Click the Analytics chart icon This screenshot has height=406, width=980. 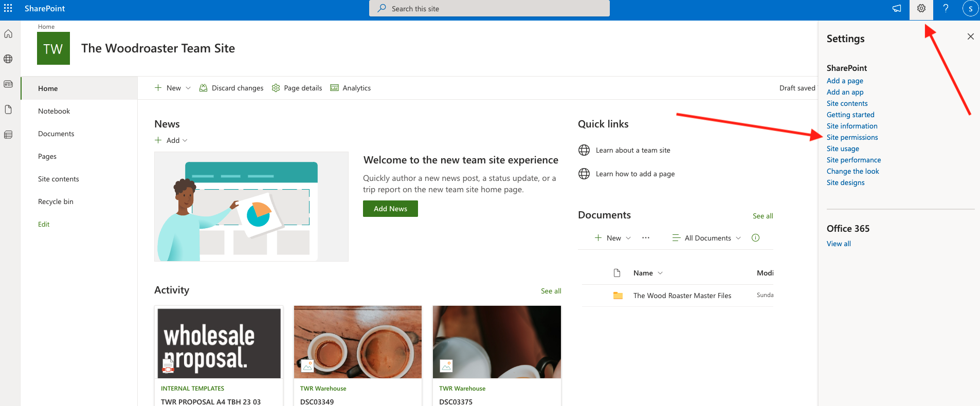[334, 88]
